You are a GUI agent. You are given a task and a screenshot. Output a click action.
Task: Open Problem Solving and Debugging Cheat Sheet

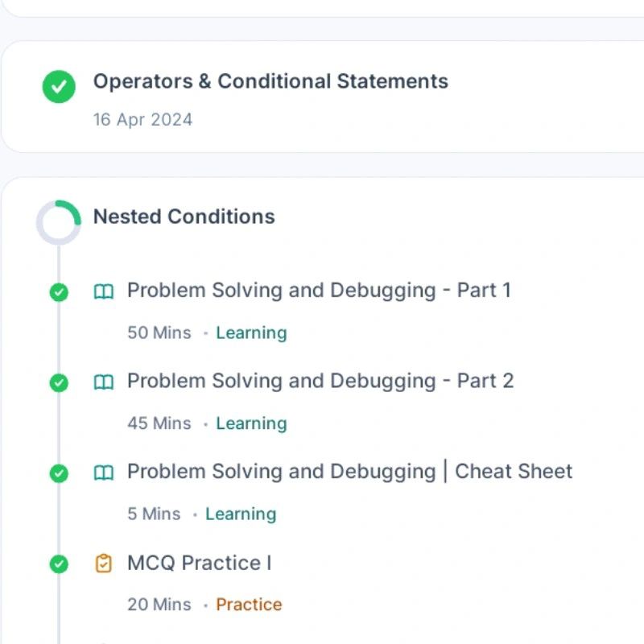click(349, 472)
